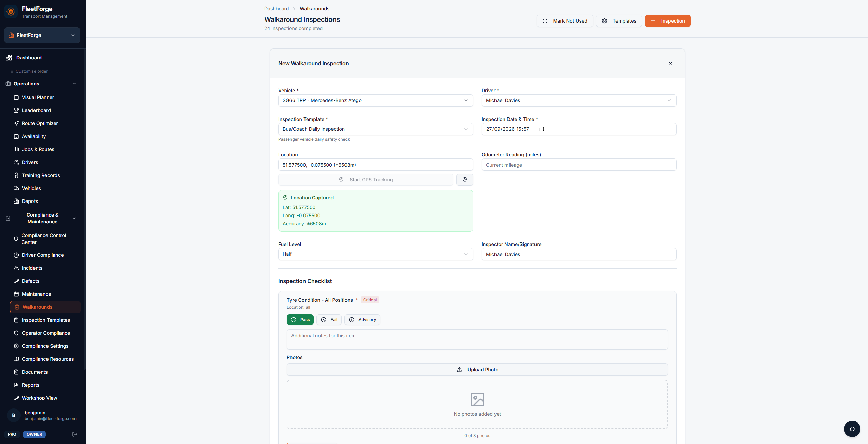Open Compliance Settings page
868x444 pixels.
point(44,346)
